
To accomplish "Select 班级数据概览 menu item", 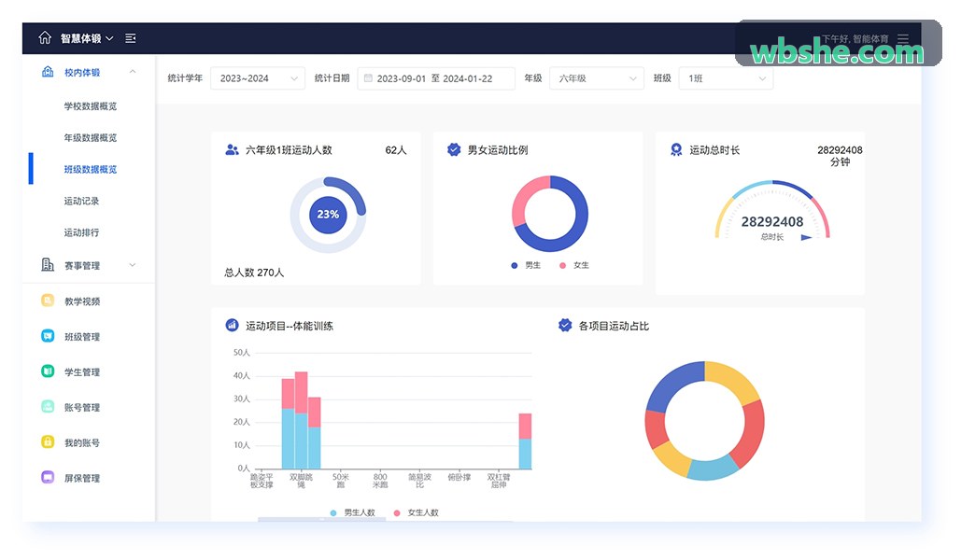I will pyautogui.click(x=90, y=169).
